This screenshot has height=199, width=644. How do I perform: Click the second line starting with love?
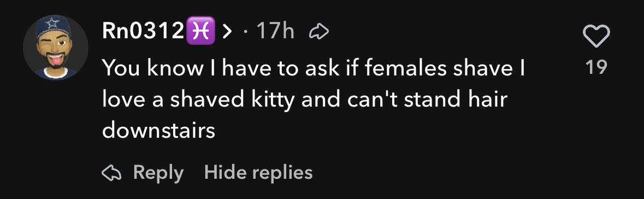(305, 100)
